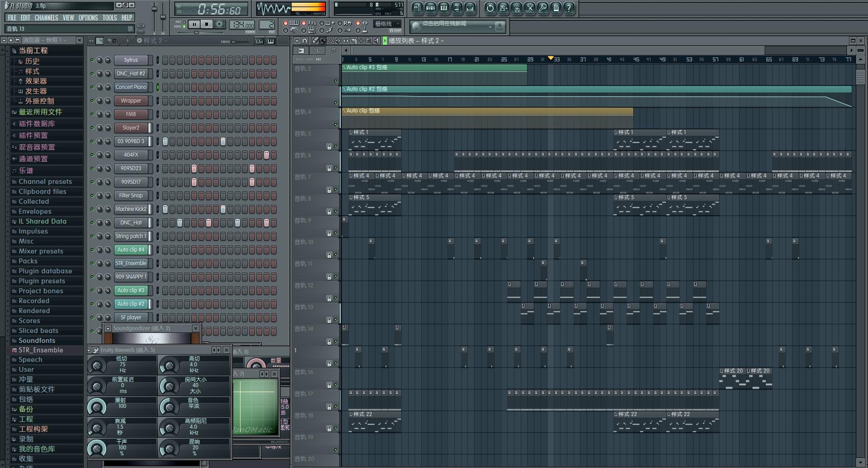Select the Auto clip #4 channel button
The image size is (868, 468).
point(131,250)
